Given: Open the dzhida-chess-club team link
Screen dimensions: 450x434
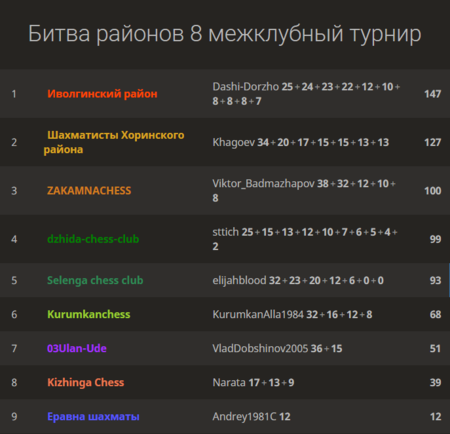Looking at the screenshot, I should [x=93, y=239].
